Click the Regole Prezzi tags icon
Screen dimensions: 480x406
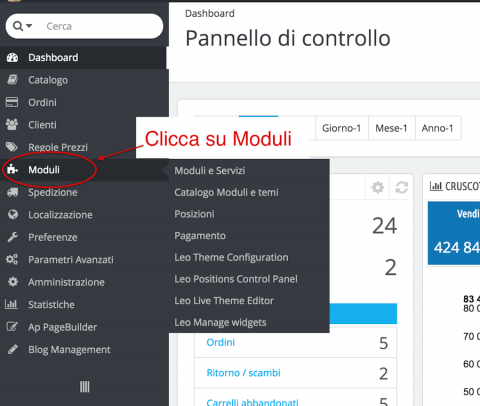coord(12,147)
